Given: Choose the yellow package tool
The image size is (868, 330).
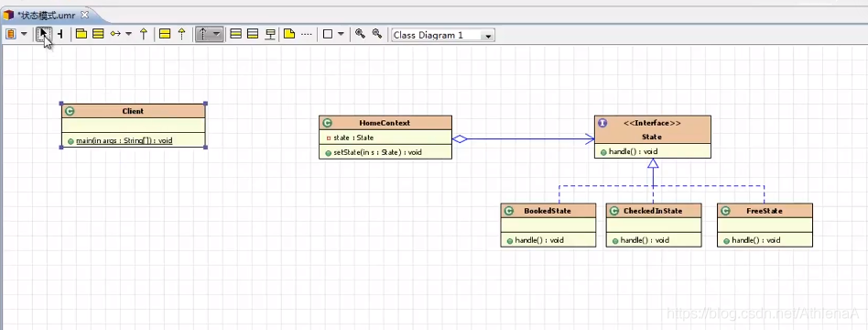Looking at the screenshot, I should click(x=81, y=35).
